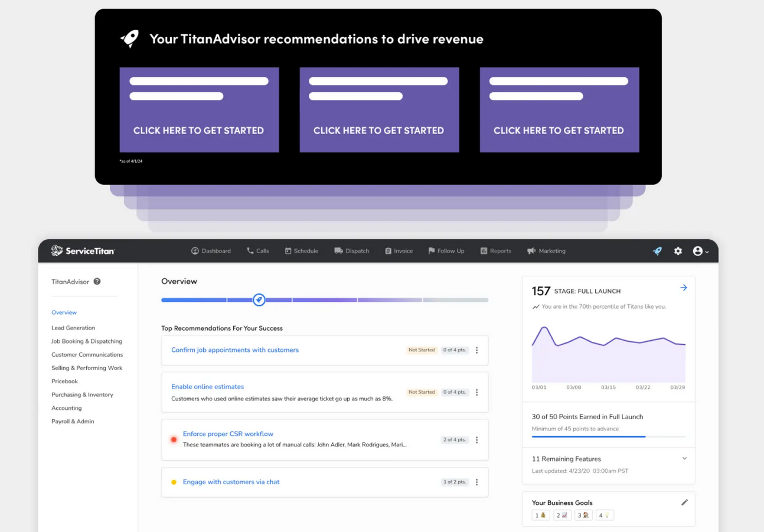
Task: Select Lead Generation in sidebar
Action: point(73,328)
